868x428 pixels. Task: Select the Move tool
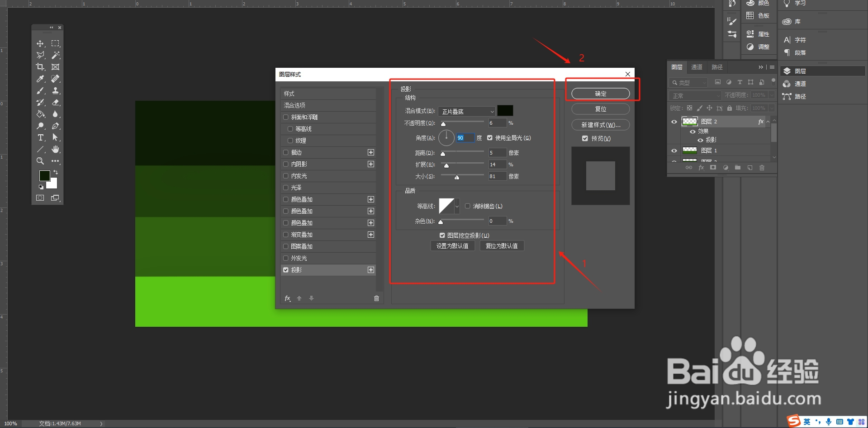pos(40,43)
